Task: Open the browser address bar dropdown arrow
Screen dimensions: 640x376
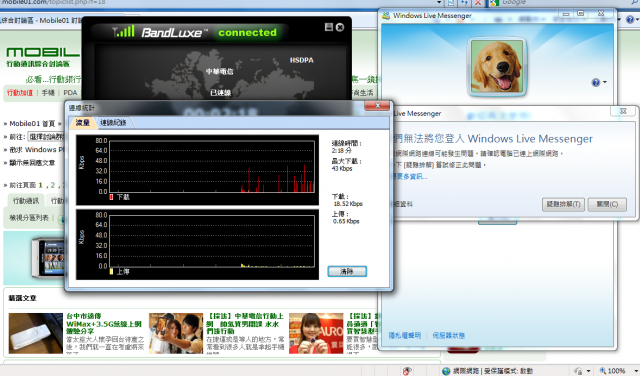Action: tap(439, 2)
